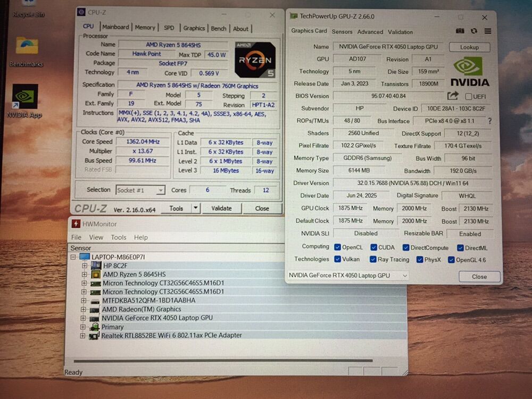Toggle the Ray Tracing checkbox

373,260
